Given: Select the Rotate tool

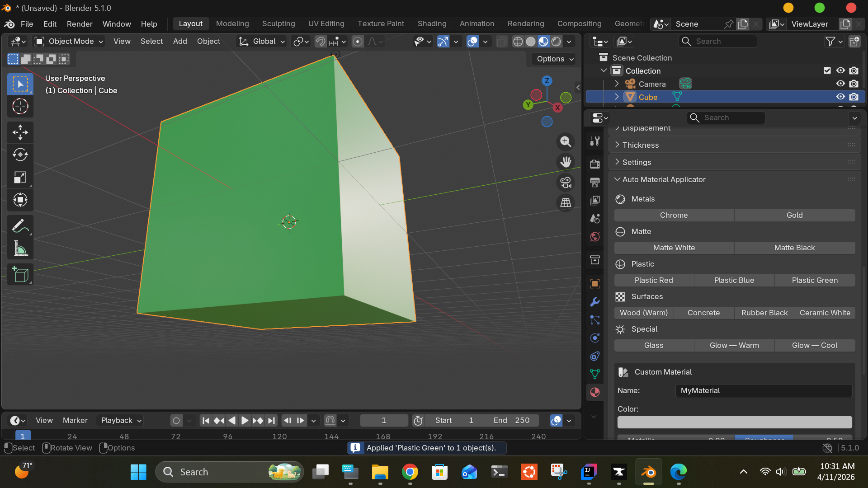Looking at the screenshot, I should tap(20, 155).
